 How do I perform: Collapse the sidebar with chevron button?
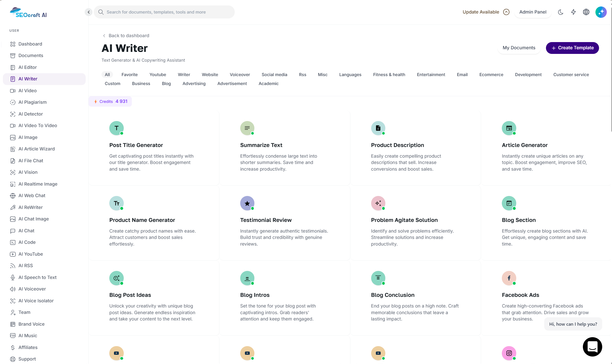89,12
